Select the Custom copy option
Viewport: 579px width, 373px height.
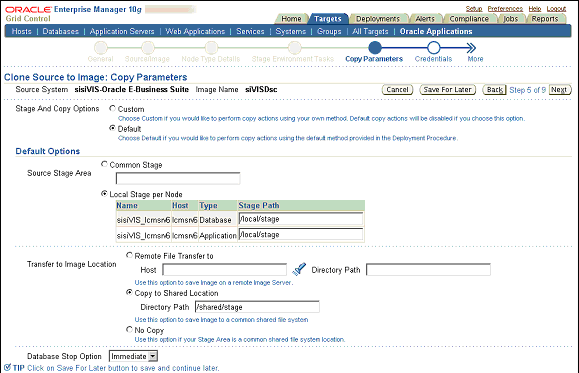click(112, 109)
